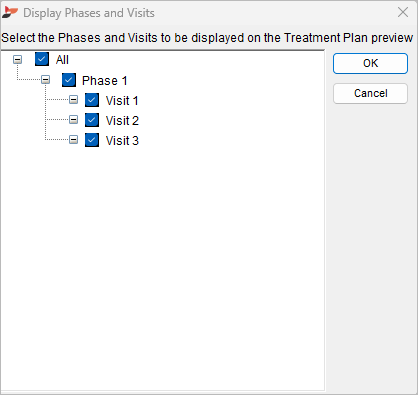
Task: Collapse the All root tree node
Action: (18, 60)
